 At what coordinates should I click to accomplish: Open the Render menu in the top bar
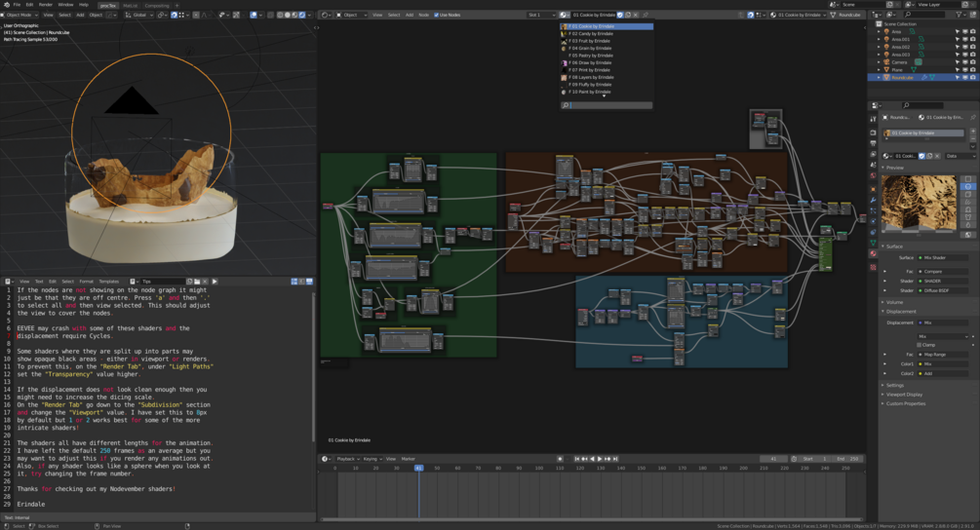(x=46, y=5)
